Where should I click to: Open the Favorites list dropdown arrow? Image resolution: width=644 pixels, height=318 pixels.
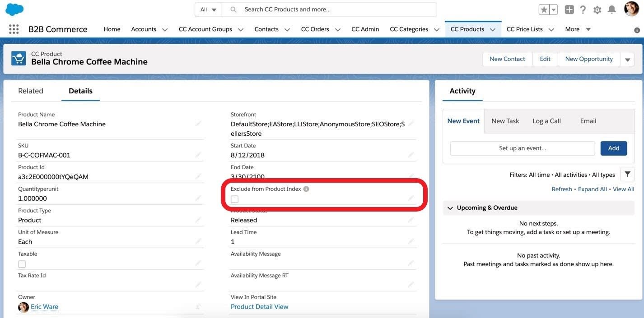click(554, 9)
